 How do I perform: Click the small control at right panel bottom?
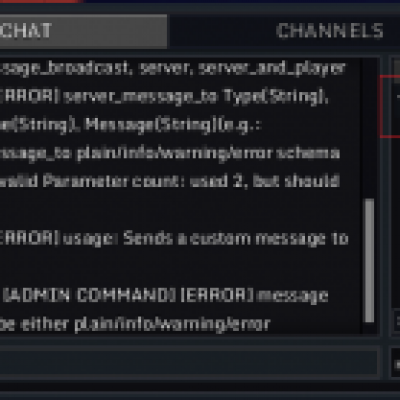click(x=397, y=321)
